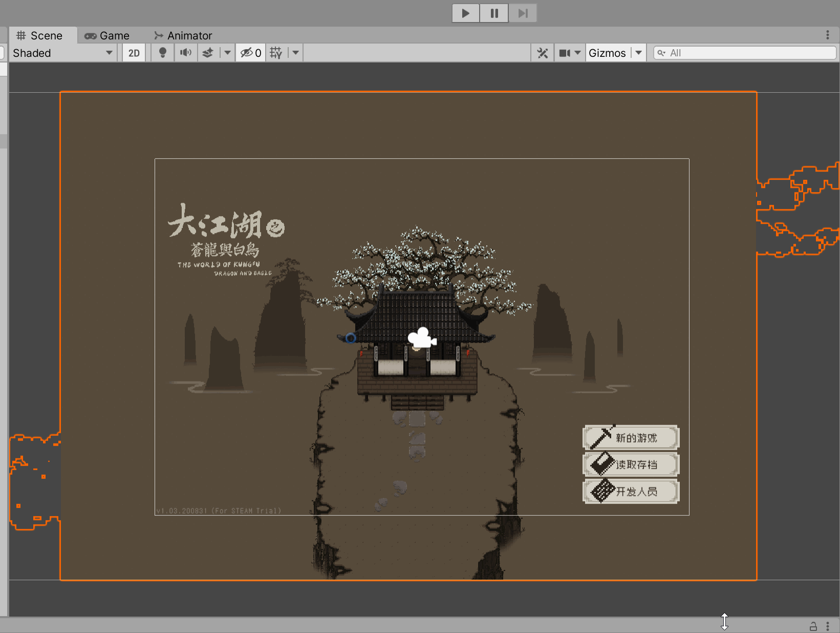Toggle hidden objects visibility counter

tap(251, 53)
